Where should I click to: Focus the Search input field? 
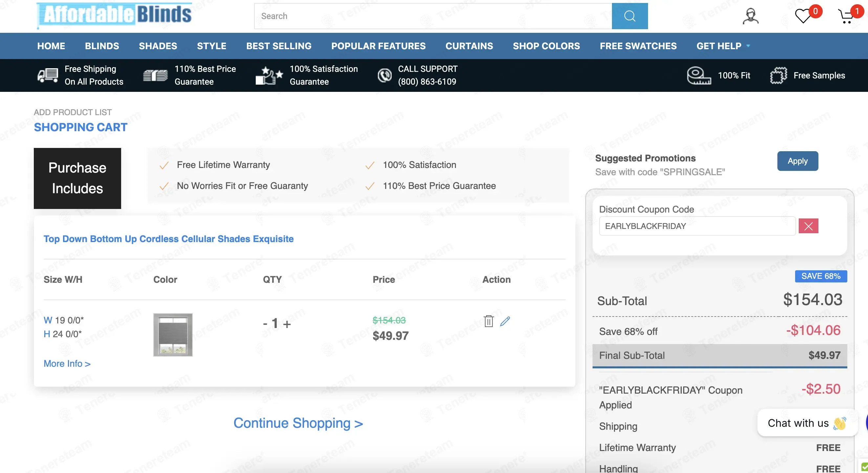[433, 16]
